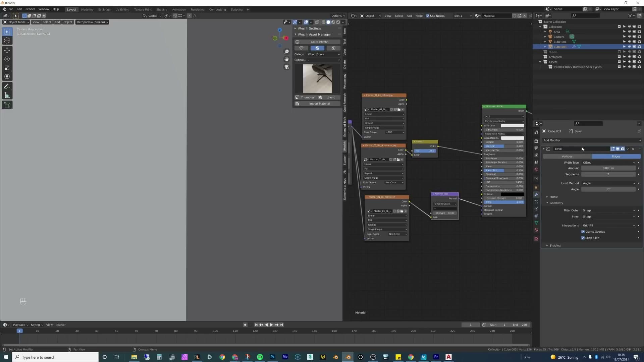Open the Render menu
Viewport: 644px width, 362px height.
[30, 9]
